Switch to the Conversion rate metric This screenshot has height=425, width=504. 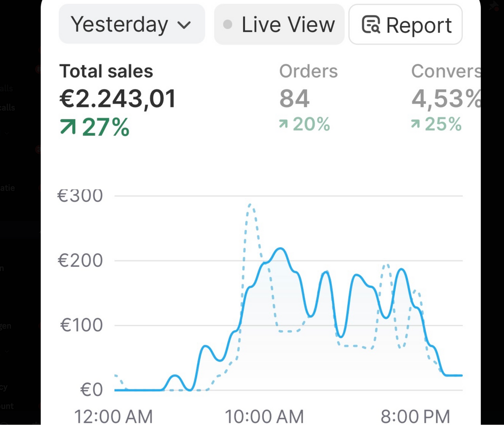446,71
